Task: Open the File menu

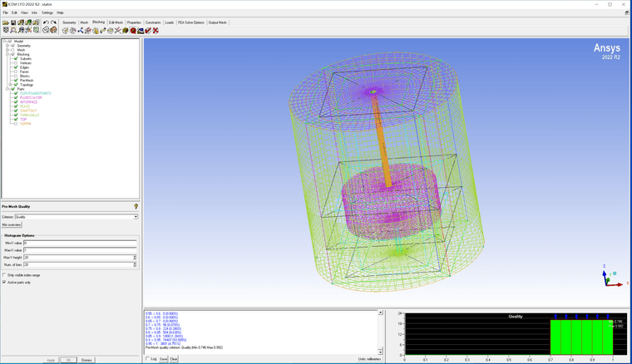Action: click(x=5, y=13)
